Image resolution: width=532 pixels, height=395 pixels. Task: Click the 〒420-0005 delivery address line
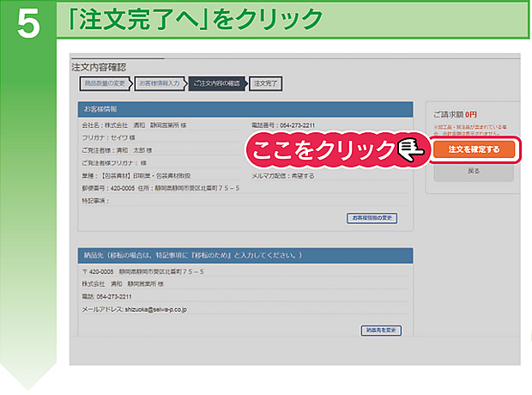pyautogui.click(x=142, y=271)
